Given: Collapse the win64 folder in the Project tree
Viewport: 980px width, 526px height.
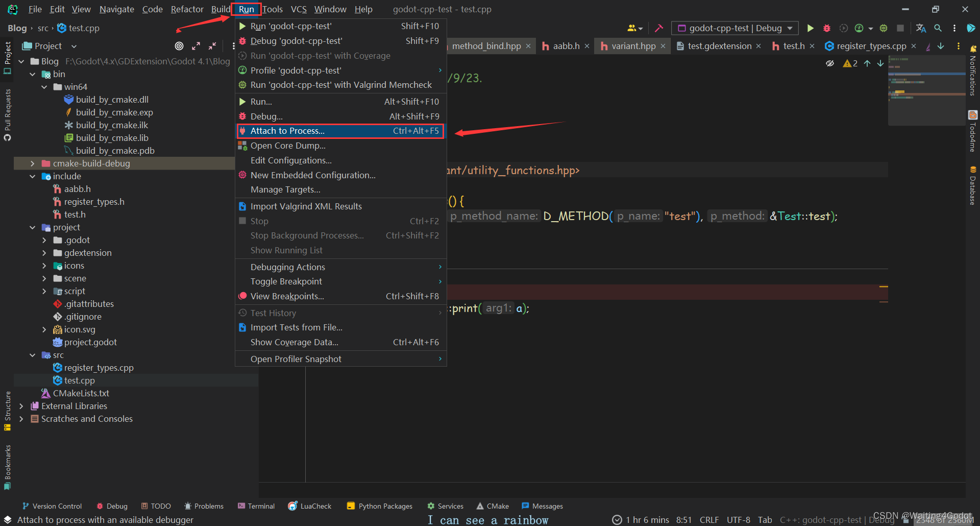Looking at the screenshot, I should (x=44, y=87).
